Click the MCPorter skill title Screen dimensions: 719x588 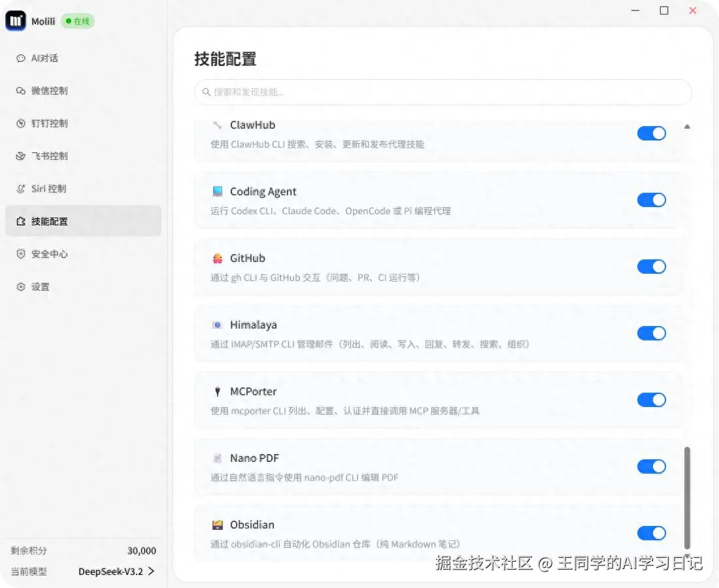point(253,391)
